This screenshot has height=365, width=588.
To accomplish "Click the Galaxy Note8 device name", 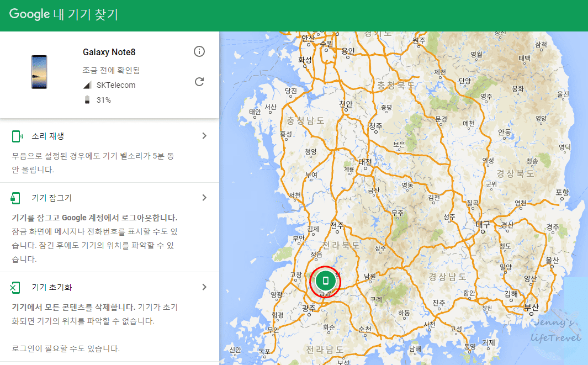I will 109,52.
